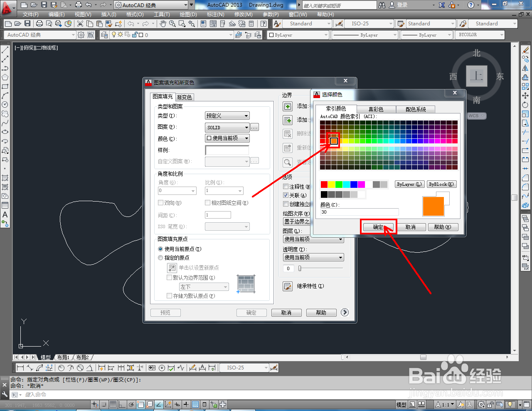
Task: Open the 图案 dropdown showing SOLID
Action: [227, 128]
